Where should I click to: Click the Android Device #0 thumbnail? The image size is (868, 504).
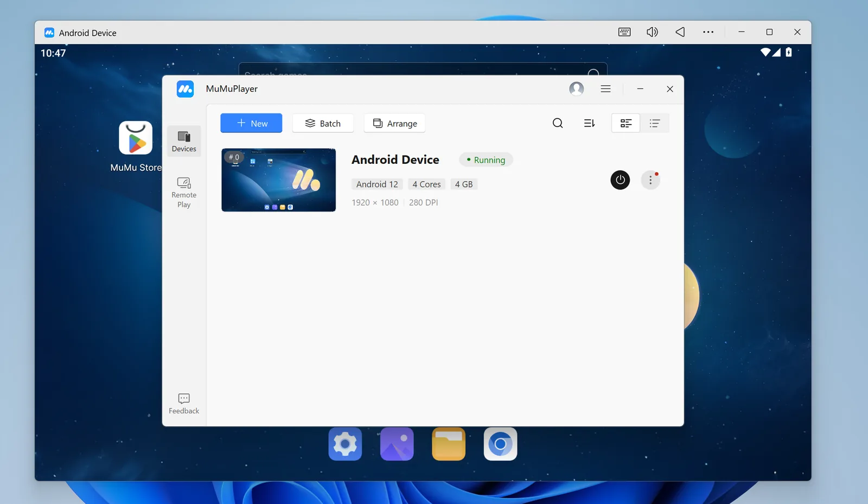279,180
